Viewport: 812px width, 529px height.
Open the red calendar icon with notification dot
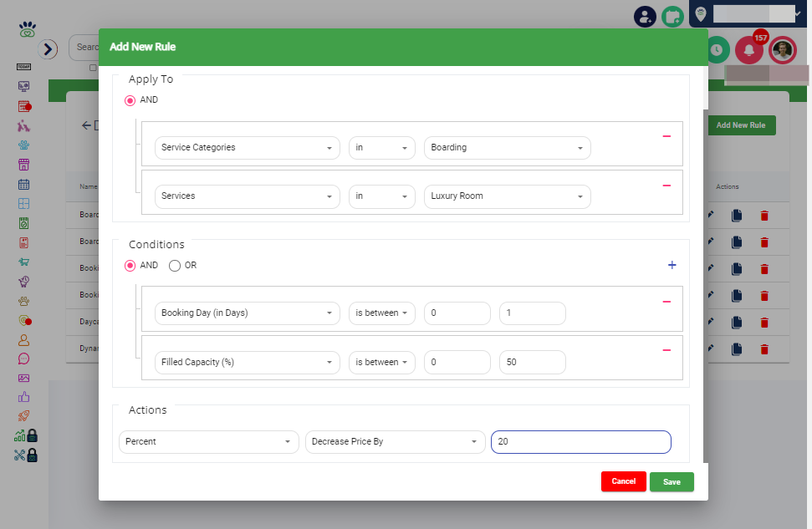click(24, 106)
